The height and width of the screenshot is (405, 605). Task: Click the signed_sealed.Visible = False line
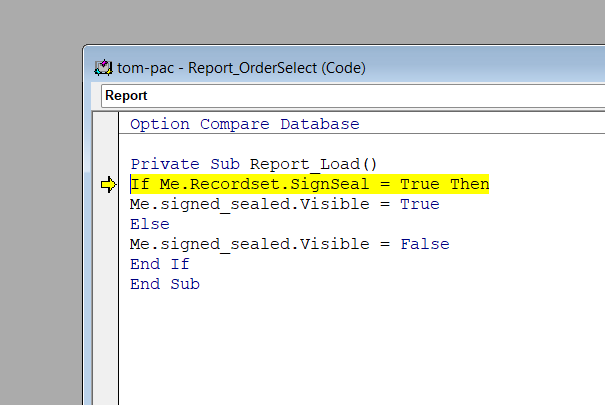(x=289, y=244)
